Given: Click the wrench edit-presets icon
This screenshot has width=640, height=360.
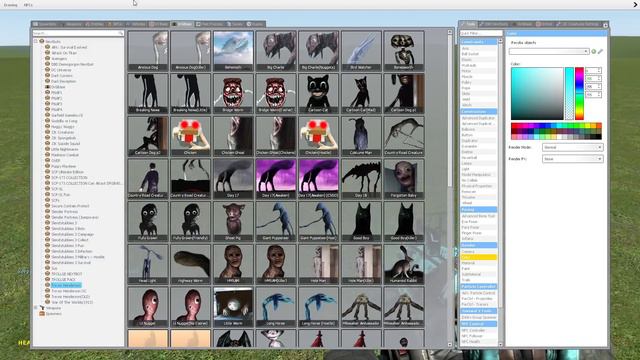Looking at the screenshot, I should [600, 51].
